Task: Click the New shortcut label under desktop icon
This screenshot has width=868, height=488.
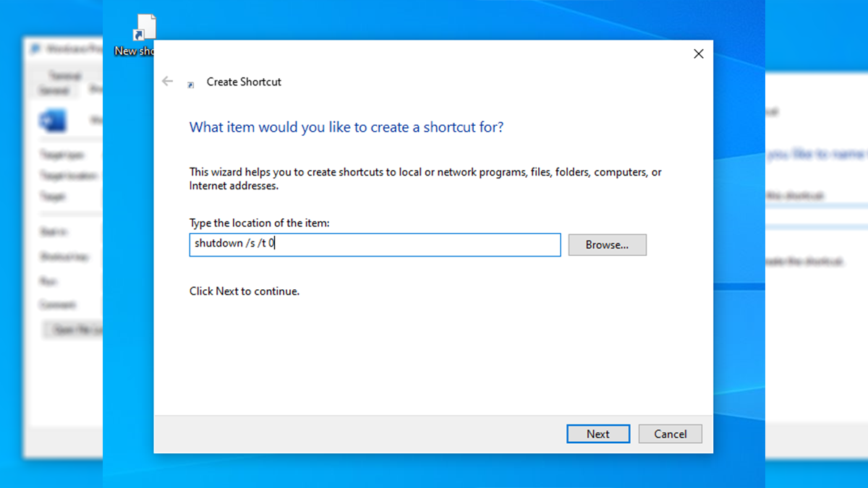Action: pos(135,51)
